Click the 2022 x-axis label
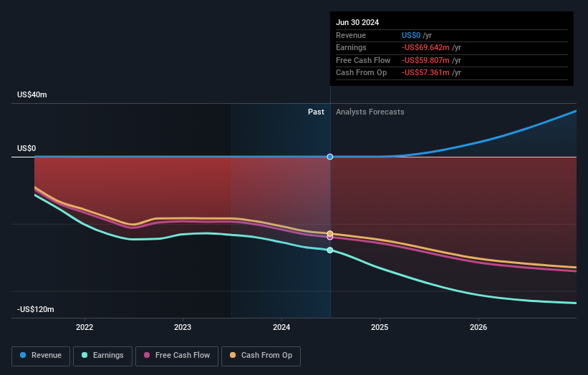 [85, 327]
